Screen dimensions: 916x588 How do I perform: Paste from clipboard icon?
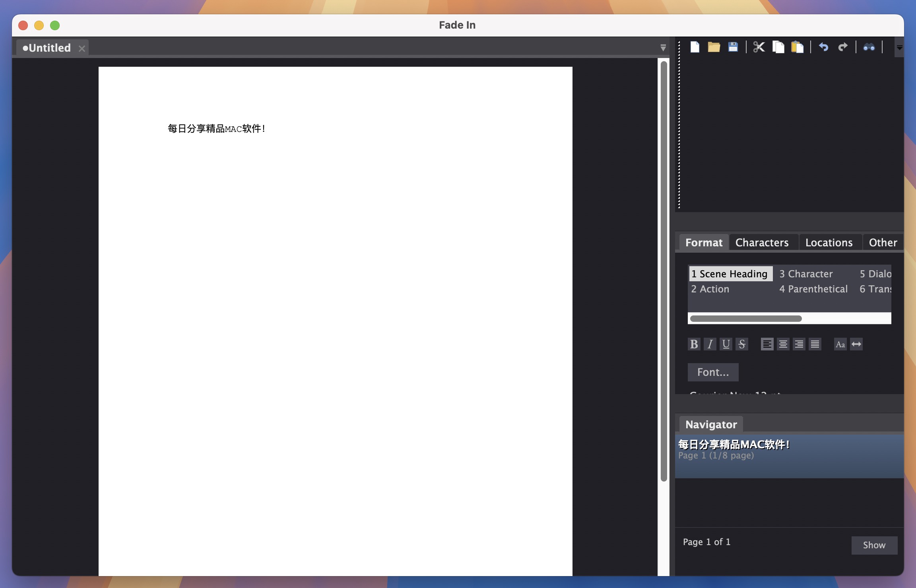click(x=797, y=47)
